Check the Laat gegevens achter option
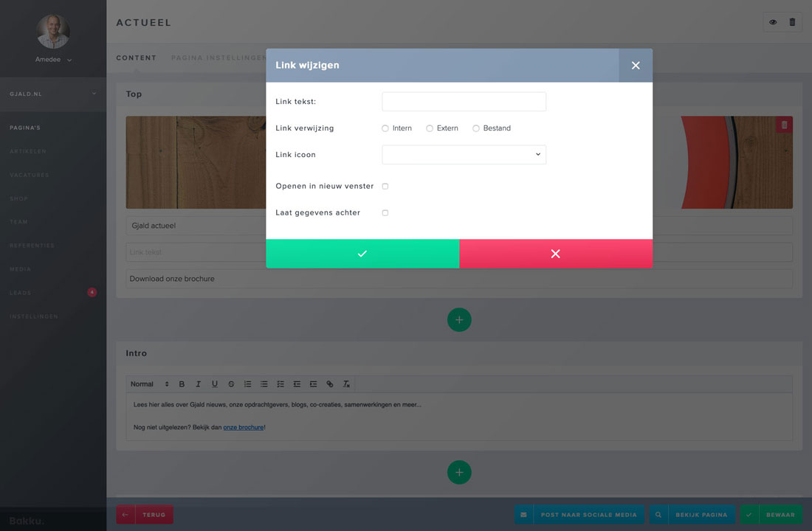 [x=385, y=212]
